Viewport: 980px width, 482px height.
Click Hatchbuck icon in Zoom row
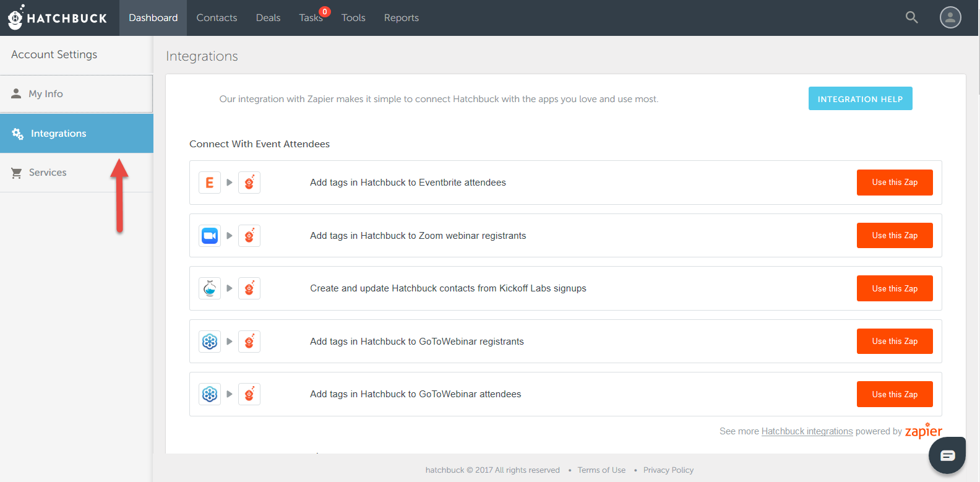coord(249,236)
